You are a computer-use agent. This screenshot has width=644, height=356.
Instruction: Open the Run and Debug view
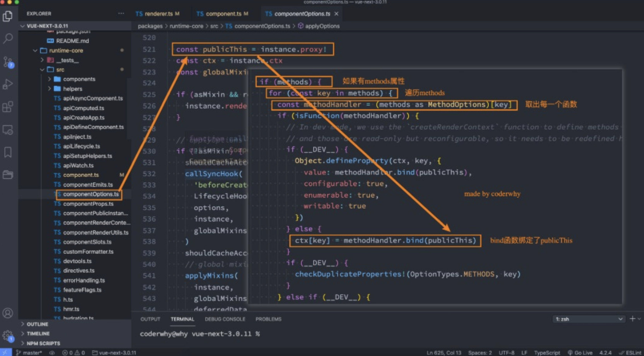click(8, 84)
